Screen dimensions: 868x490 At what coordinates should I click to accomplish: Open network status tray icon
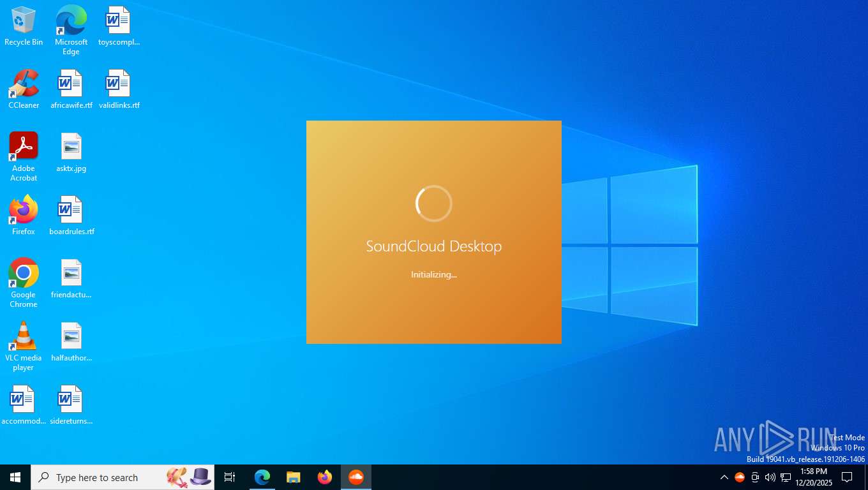coord(786,477)
